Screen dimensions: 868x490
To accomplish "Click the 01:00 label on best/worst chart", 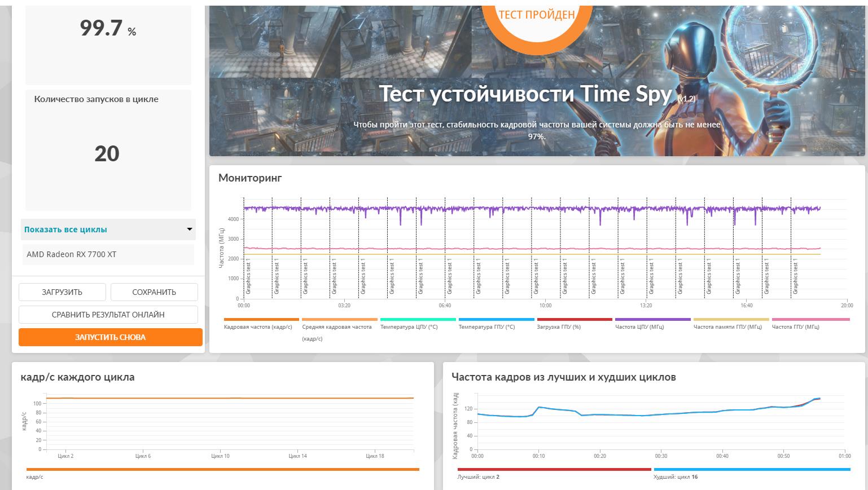I will pyautogui.click(x=844, y=456).
